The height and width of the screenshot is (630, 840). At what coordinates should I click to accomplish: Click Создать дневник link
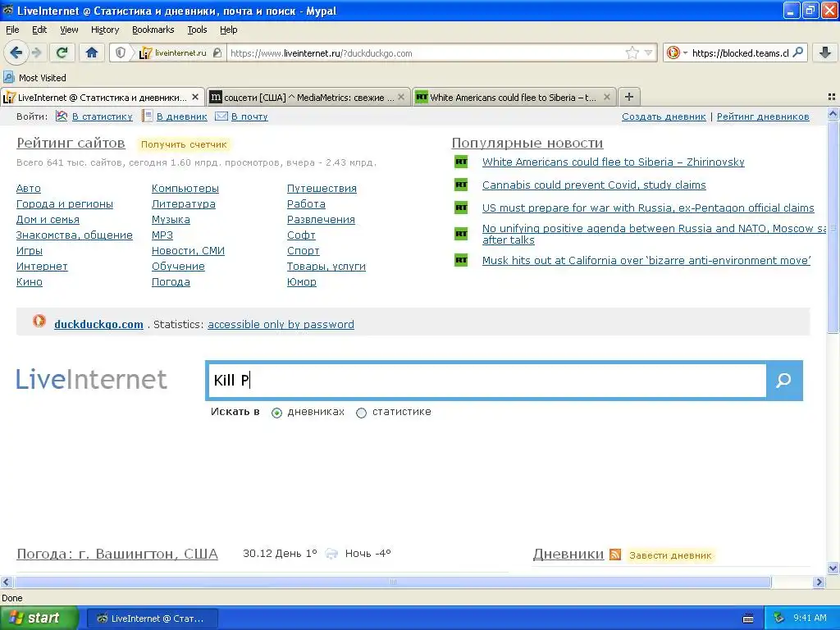664,116
